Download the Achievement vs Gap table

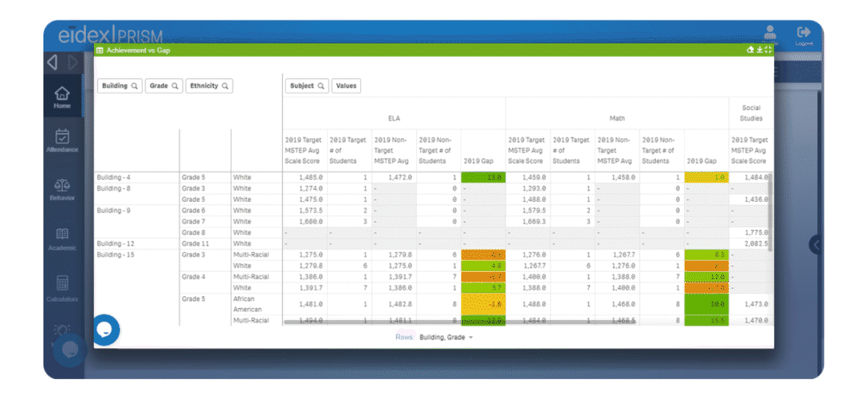click(x=759, y=50)
